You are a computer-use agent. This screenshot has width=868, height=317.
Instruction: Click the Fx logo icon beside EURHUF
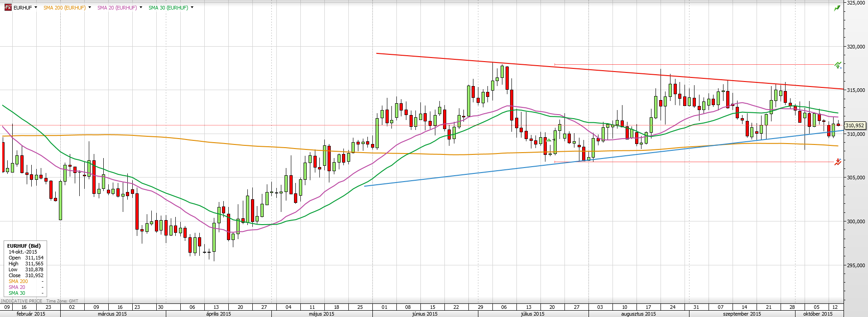(x=8, y=8)
